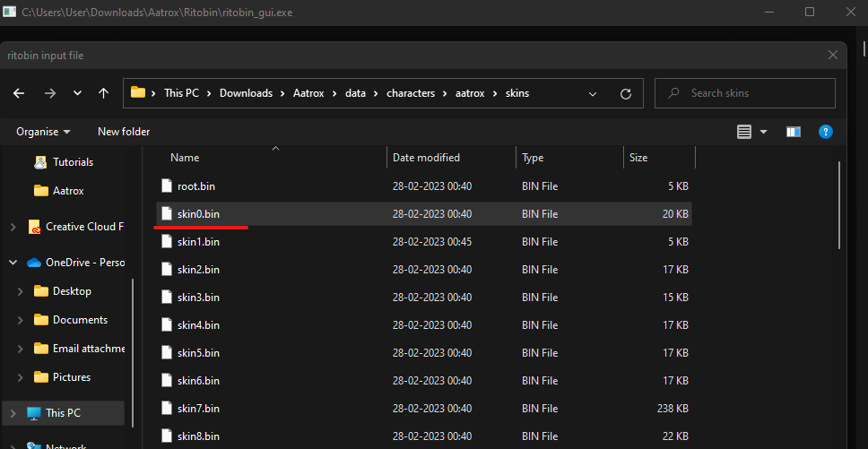The height and width of the screenshot is (449, 868).
Task: Select Email attachments folder in sidebar
Action: click(x=79, y=349)
